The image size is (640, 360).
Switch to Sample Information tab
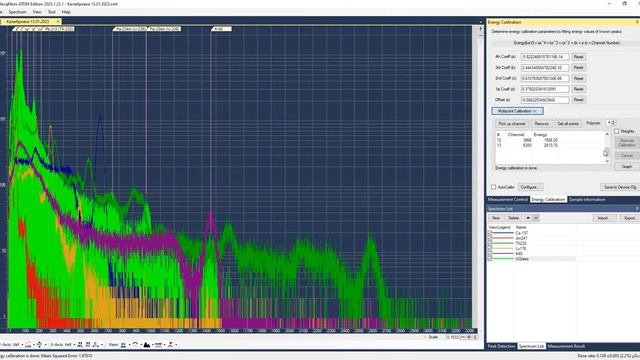pos(587,200)
